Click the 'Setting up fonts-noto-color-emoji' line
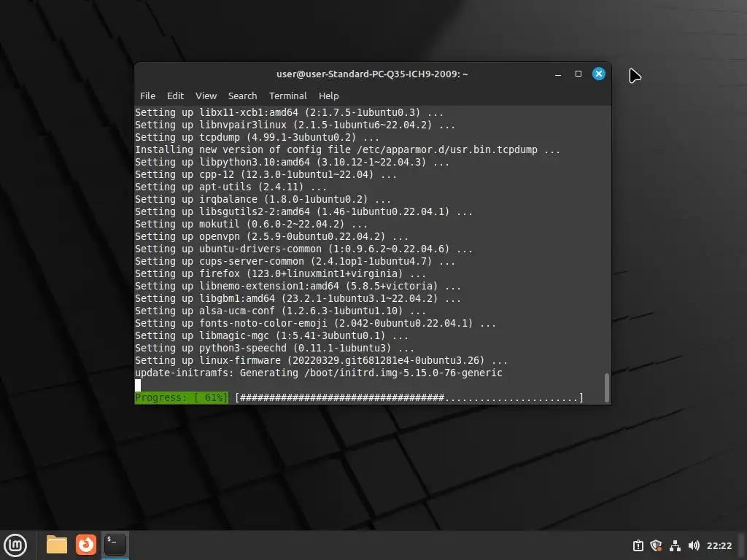Viewport: 747px width, 560px height. [x=315, y=323]
